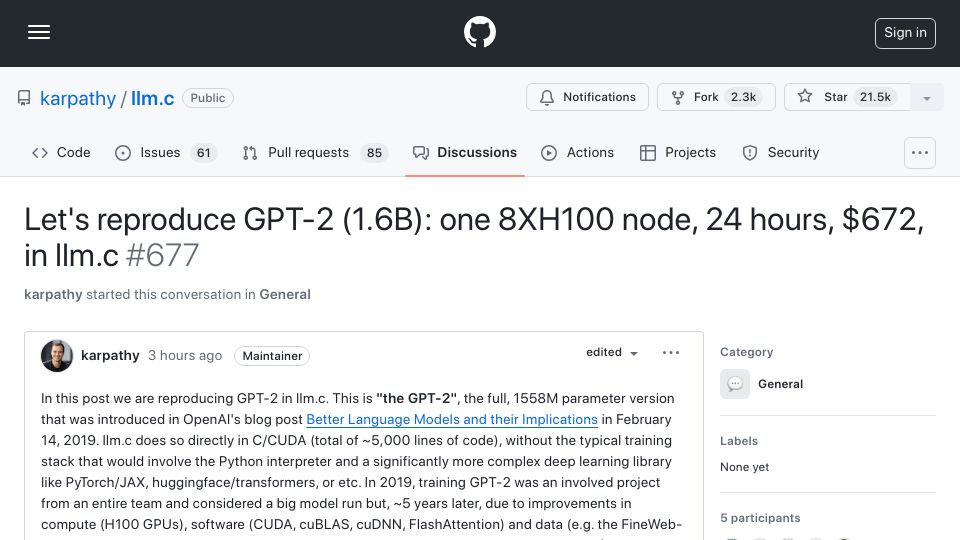Open the post options three-dot menu

pos(671,353)
